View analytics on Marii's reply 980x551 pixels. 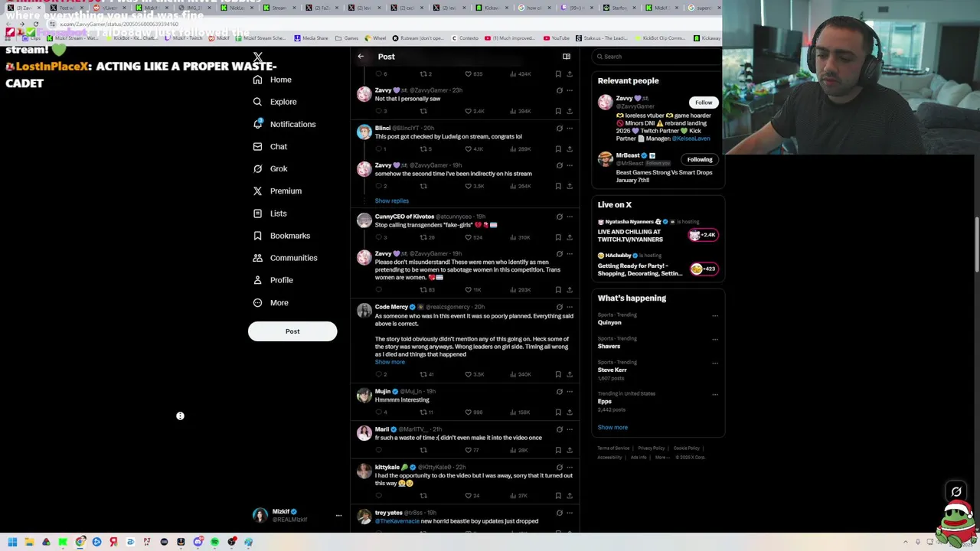[x=519, y=450]
